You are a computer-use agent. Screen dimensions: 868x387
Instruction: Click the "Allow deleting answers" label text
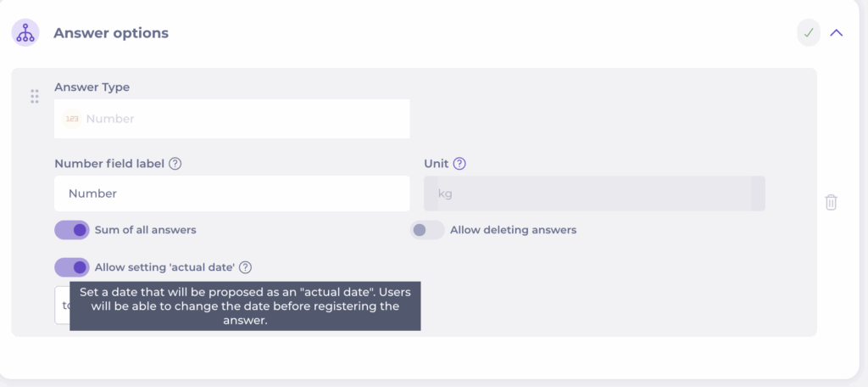pyautogui.click(x=513, y=230)
